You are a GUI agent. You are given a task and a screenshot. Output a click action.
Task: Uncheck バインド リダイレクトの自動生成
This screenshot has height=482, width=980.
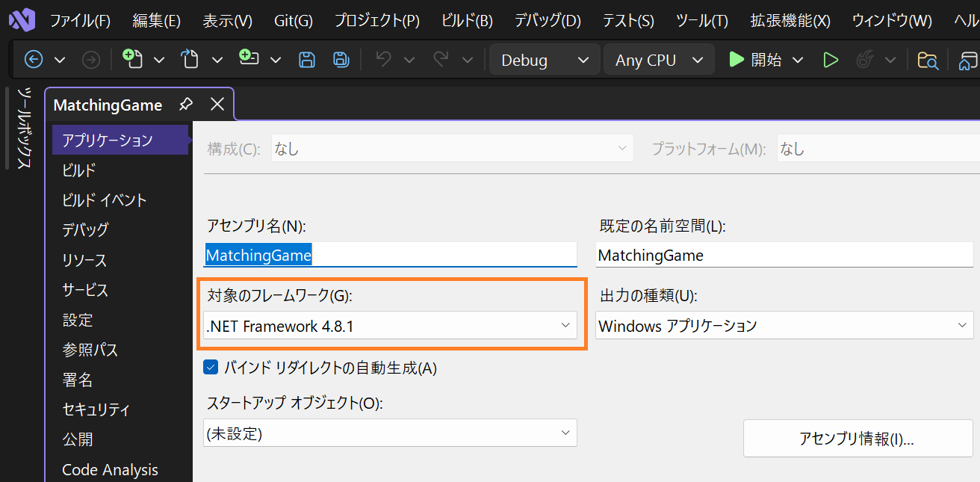pos(211,367)
